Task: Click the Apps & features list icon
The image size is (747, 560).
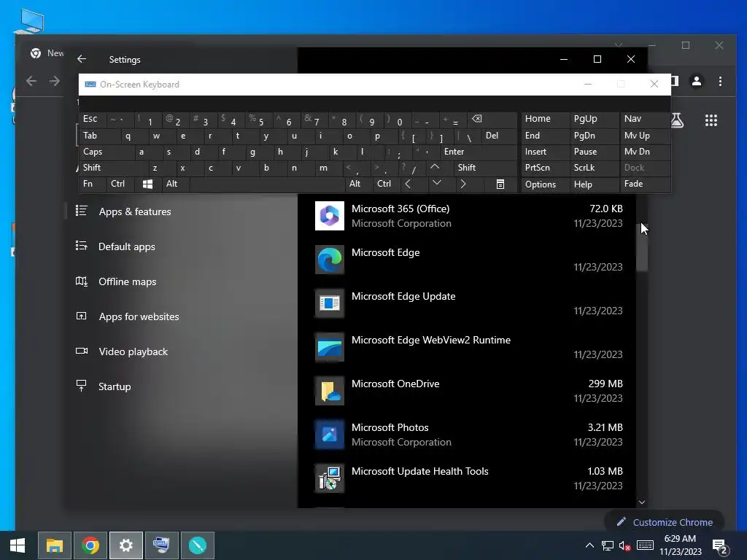Action: click(x=82, y=211)
